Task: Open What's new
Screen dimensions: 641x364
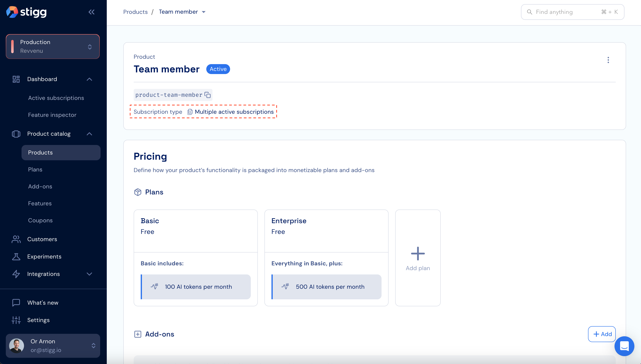Action: (43, 303)
